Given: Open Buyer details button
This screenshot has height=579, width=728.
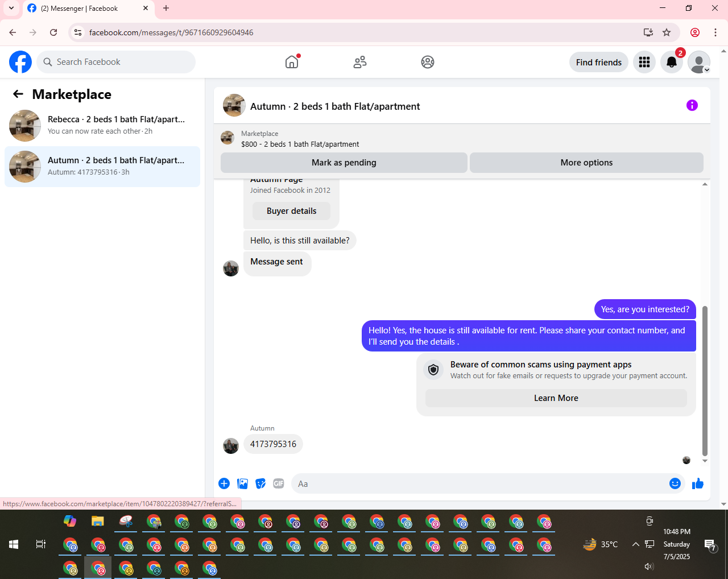Looking at the screenshot, I should click(291, 211).
